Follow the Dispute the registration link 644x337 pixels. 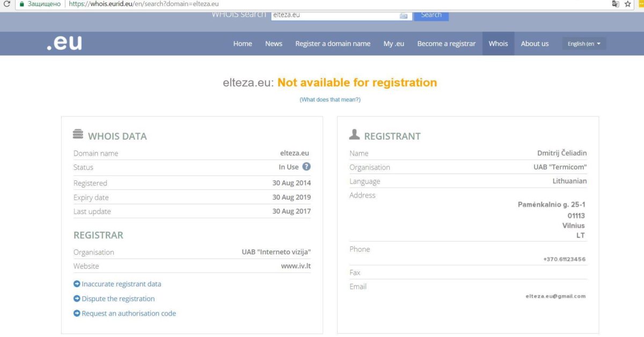tap(118, 298)
